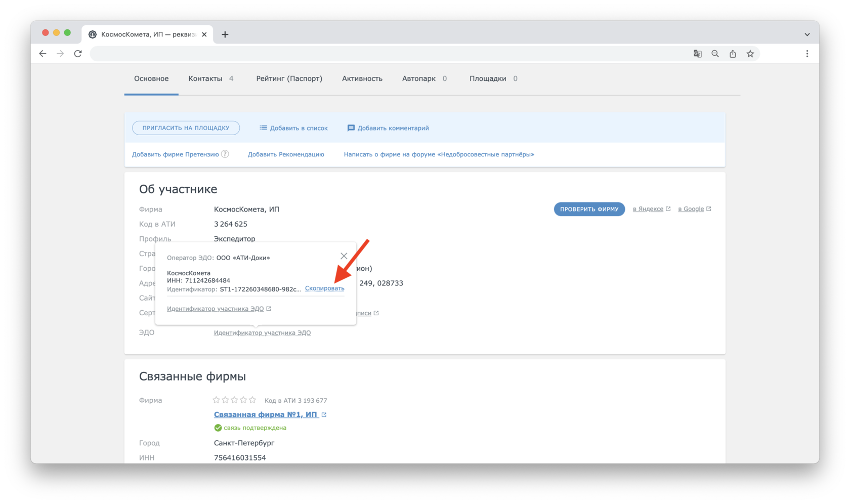Click the list icon beside Добавить в список
This screenshot has height=504, width=850.
pyautogui.click(x=263, y=128)
